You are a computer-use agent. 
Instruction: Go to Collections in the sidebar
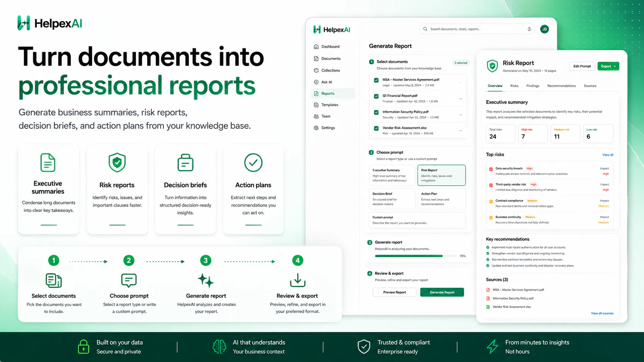[x=327, y=70]
